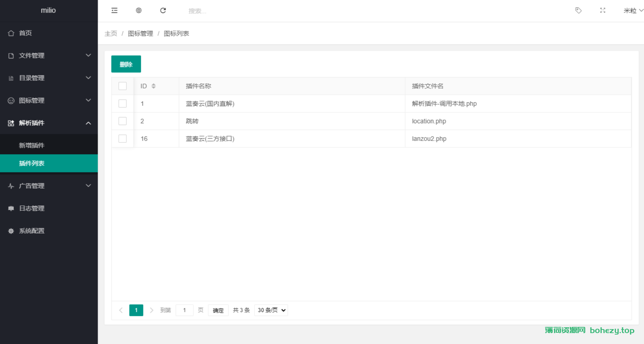The height and width of the screenshot is (344, 644).
Task: Click cell location.php
Action: coord(429,121)
